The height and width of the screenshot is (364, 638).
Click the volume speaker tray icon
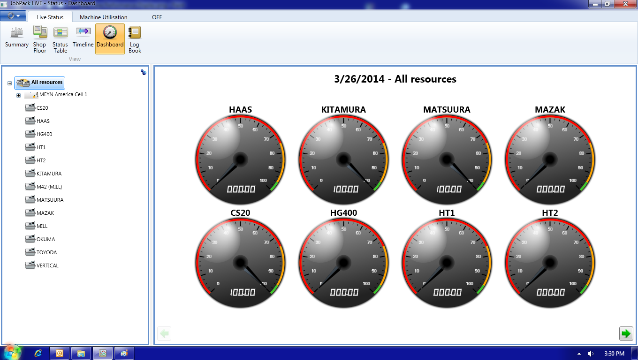pos(591,354)
